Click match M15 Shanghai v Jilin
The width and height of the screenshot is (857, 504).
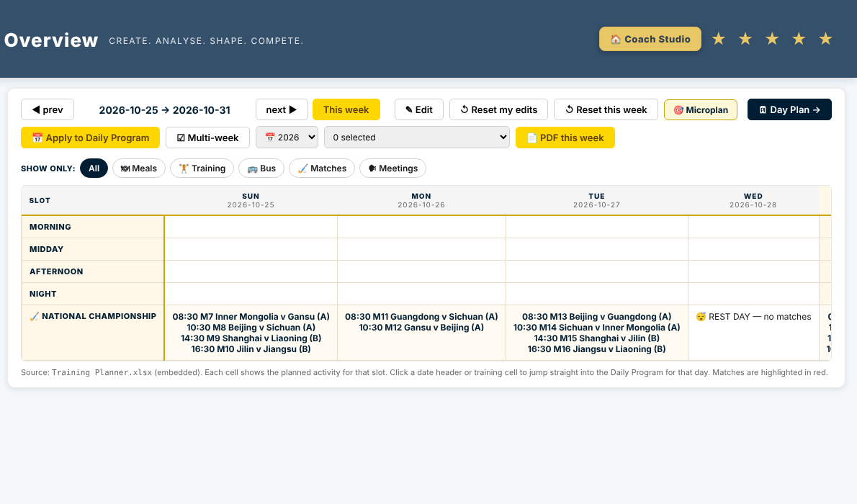[597, 338]
